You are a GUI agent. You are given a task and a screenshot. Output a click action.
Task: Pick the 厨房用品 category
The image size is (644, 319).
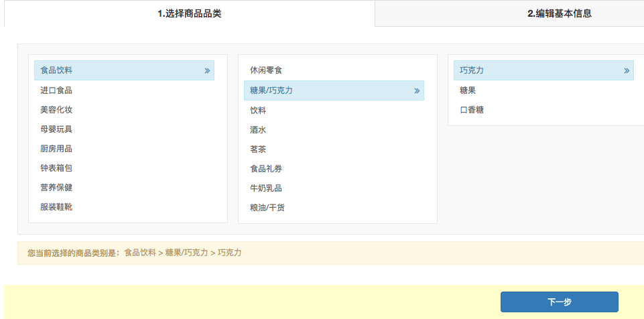tap(56, 149)
